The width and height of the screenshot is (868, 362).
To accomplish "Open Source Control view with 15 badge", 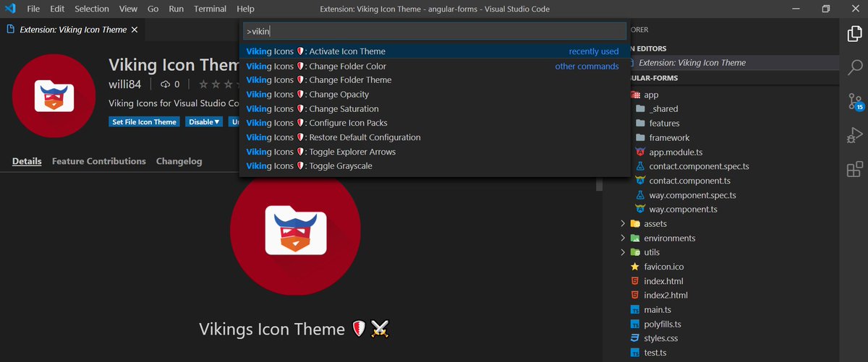I will point(855,101).
